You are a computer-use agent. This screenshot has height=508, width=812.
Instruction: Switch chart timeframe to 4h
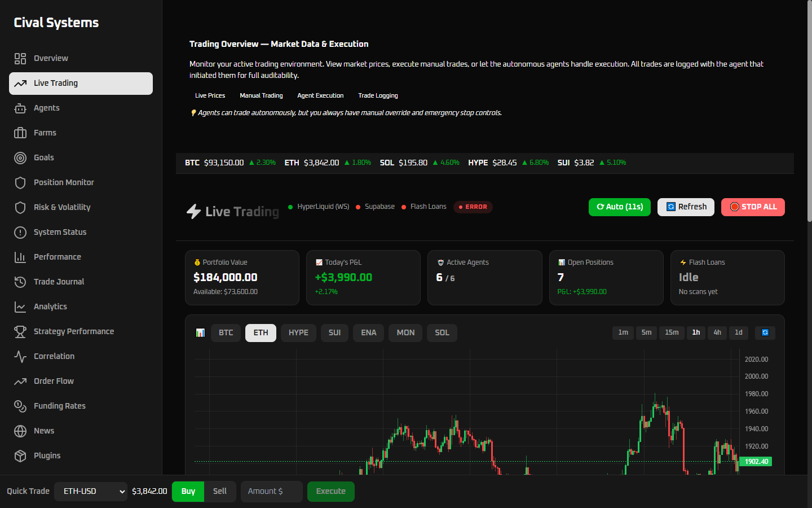(x=717, y=332)
